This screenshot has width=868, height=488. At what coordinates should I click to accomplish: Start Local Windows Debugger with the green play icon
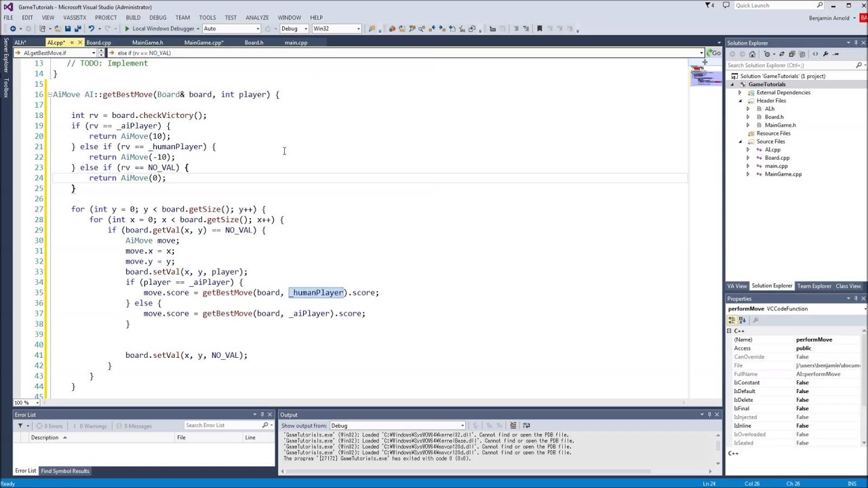click(x=127, y=28)
